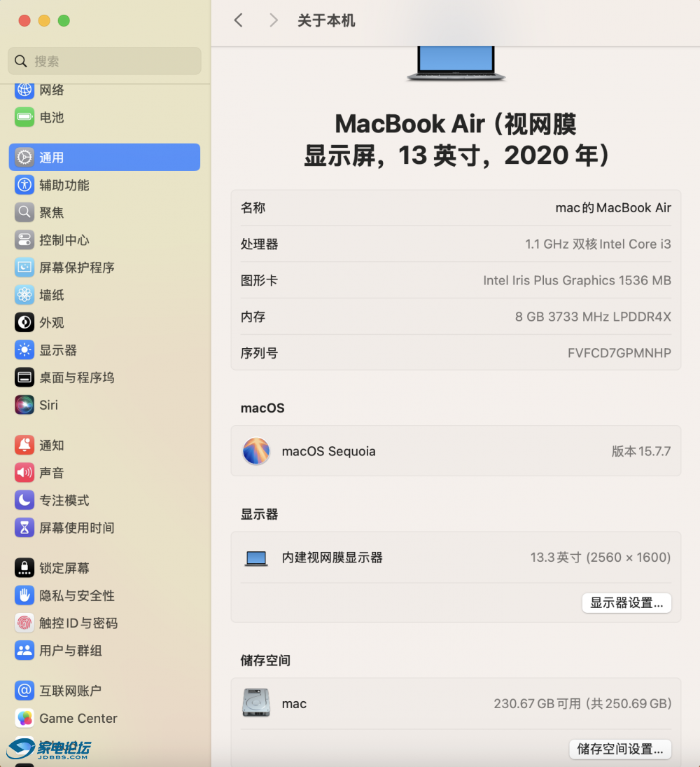Zoom window with green button
This screenshot has height=767, width=700.
click(x=64, y=20)
